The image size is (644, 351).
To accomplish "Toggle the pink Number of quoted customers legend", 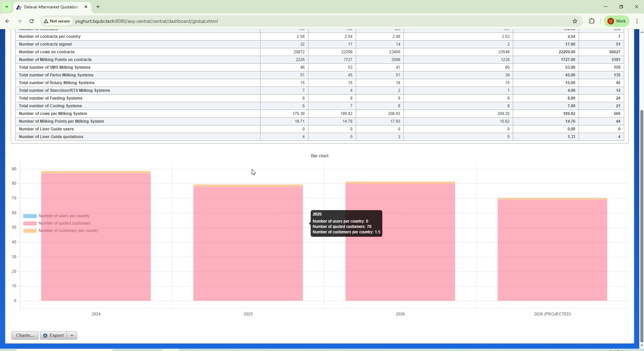I will coord(57,223).
